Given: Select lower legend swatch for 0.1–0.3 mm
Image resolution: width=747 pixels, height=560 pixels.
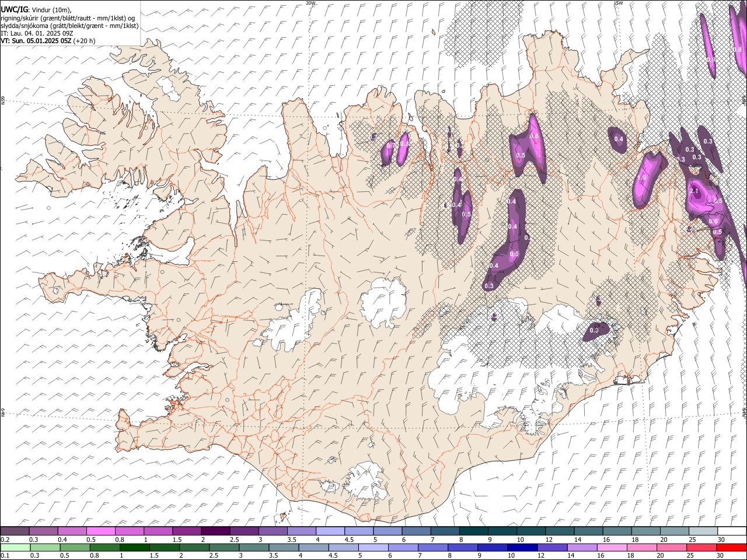Looking at the screenshot, I should pyautogui.click(x=15, y=547).
